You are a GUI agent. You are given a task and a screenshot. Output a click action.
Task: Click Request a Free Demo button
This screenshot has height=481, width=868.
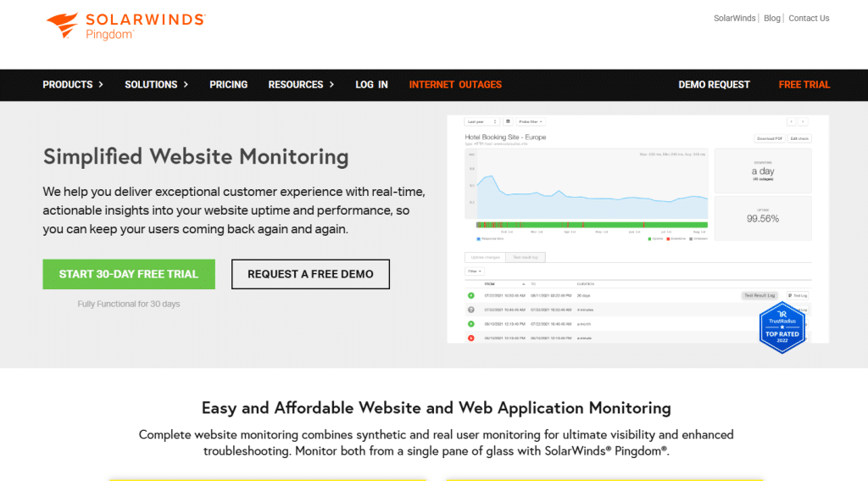pos(310,274)
